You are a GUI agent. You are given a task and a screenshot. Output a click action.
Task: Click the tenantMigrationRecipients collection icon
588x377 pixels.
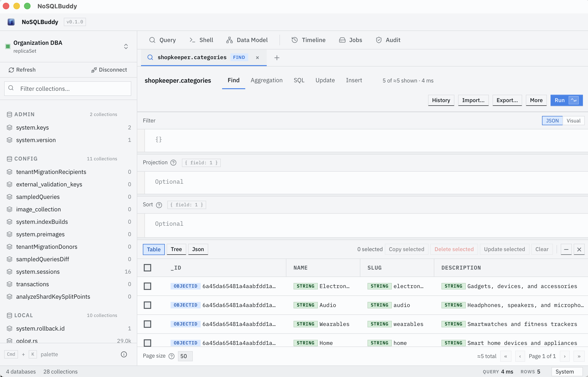(x=9, y=172)
